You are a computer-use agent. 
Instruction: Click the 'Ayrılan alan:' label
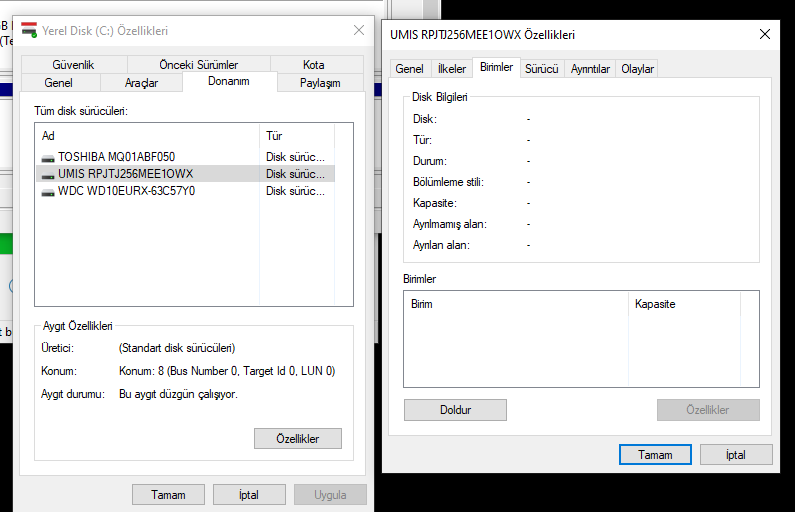[441, 245]
